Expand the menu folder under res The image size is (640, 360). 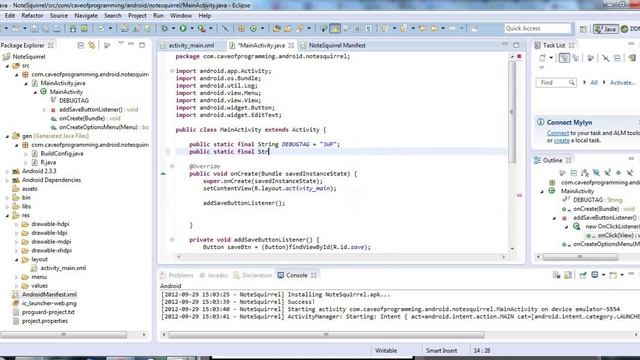(17, 277)
